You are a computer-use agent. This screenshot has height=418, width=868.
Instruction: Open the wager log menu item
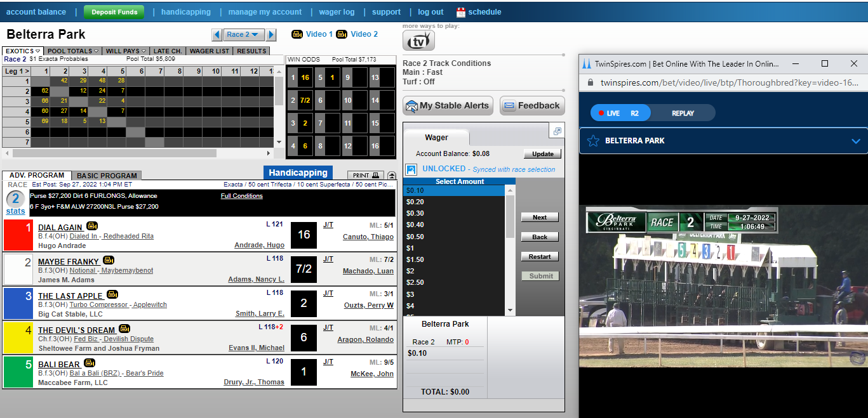pos(336,12)
